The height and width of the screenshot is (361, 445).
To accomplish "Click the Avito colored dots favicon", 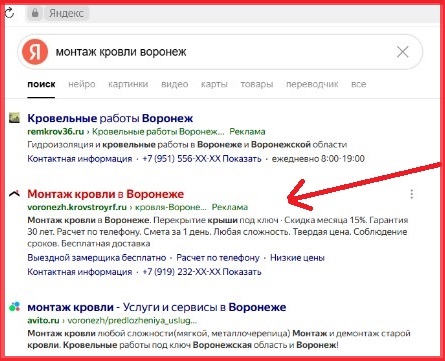I will coord(14,306).
